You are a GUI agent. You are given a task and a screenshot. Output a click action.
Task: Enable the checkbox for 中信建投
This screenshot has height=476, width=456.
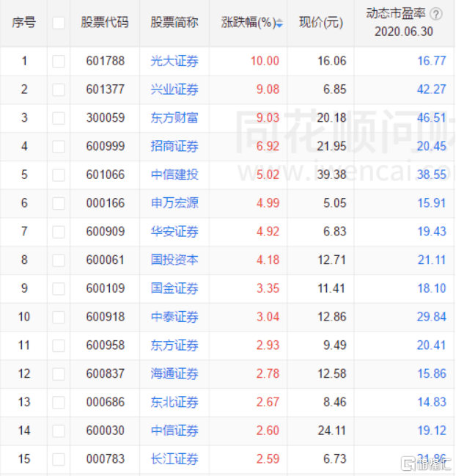[x=59, y=175]
